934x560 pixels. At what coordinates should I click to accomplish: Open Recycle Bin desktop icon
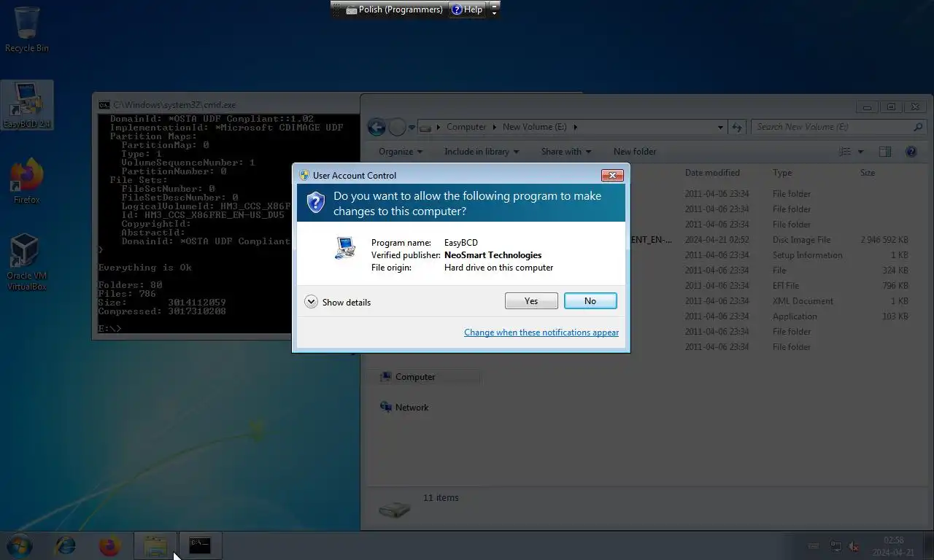tap(27, 30)
